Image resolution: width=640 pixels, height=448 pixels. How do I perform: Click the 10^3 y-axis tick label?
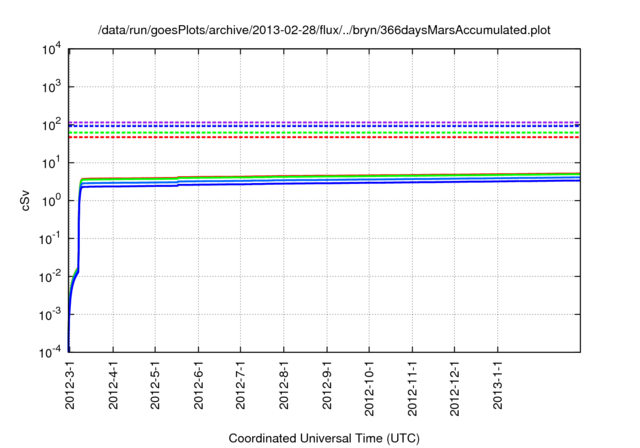(x=51, y=87)
